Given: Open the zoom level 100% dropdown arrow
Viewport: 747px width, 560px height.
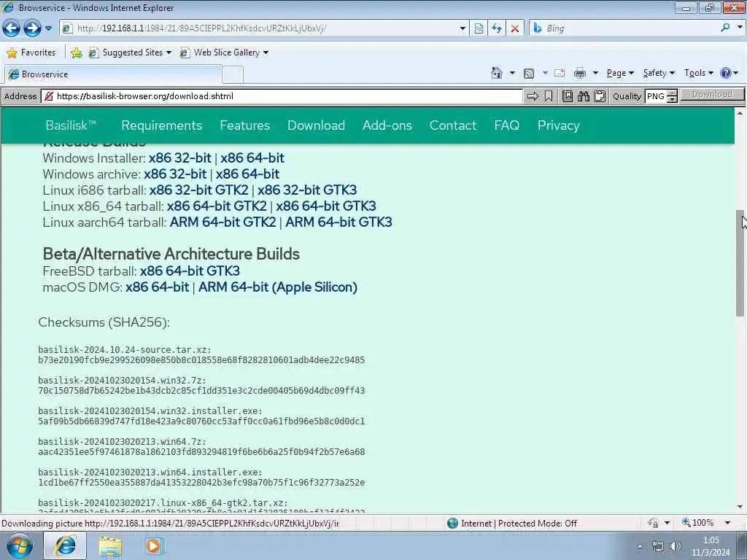Looking at the screenshot, I should pos(727,523).
